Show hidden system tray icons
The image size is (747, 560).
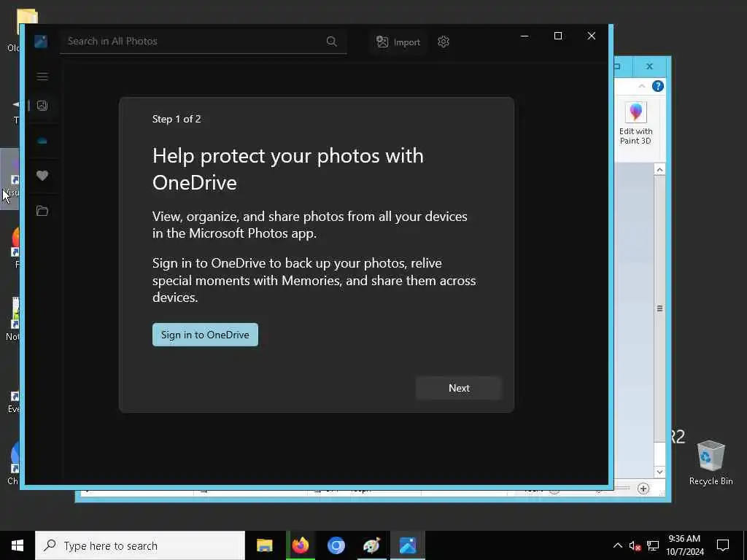tap(617, 545)
